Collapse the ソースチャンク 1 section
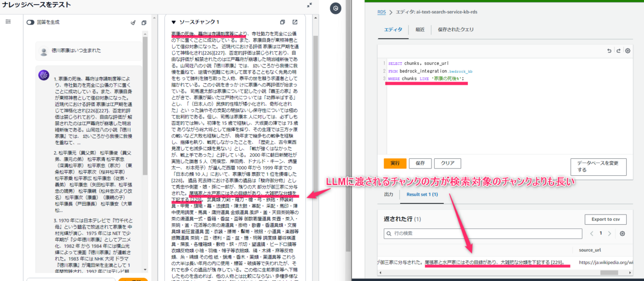 coord(174,22)
